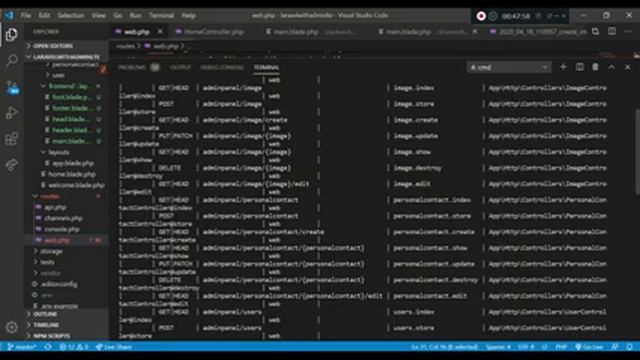Click Go Live in status bar
Viewport: 640px width, 360px height.
click(x=589, y=347)
